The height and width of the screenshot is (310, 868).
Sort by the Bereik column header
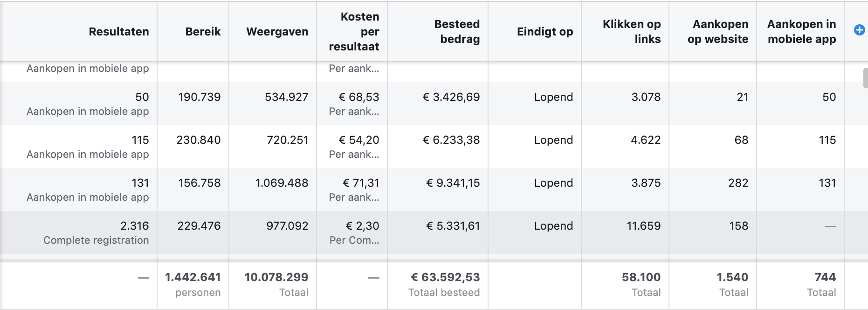coord(203,32)
